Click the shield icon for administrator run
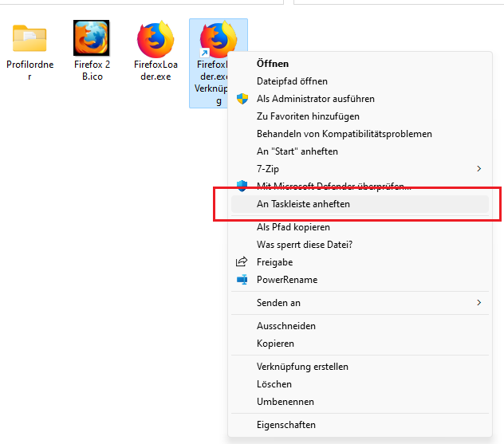This screenshot has height=444, width=504. 242,99
